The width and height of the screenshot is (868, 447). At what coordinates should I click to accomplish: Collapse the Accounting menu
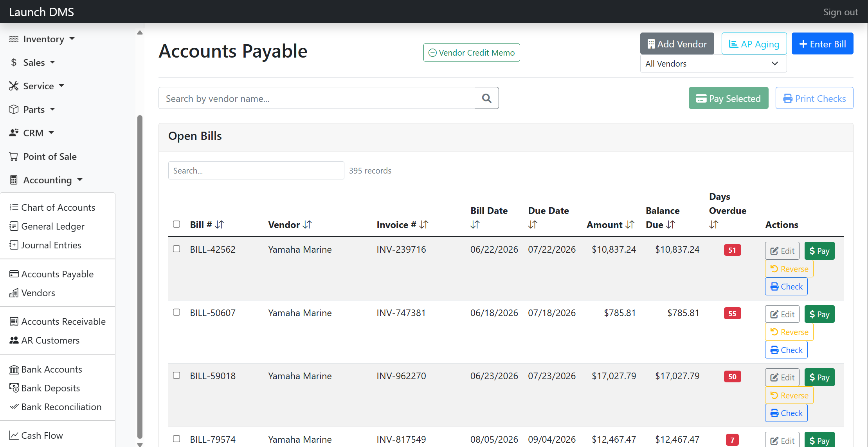click(46, 180)
